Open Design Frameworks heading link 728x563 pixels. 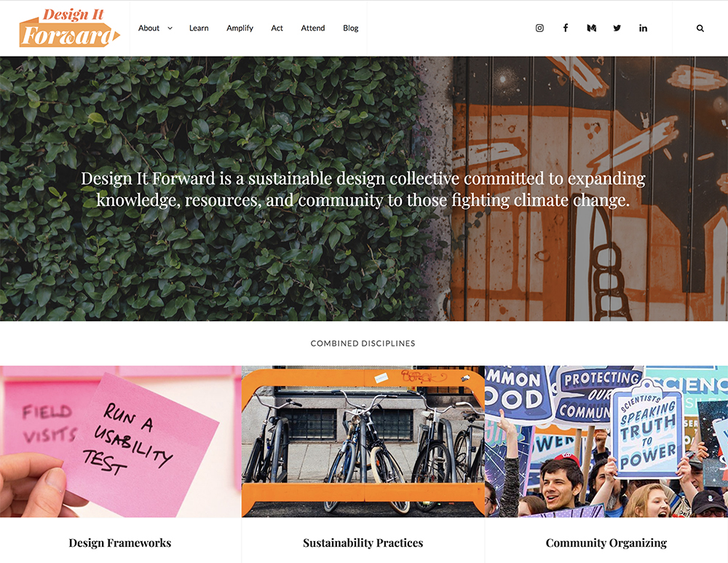click(x=120, y=543)
